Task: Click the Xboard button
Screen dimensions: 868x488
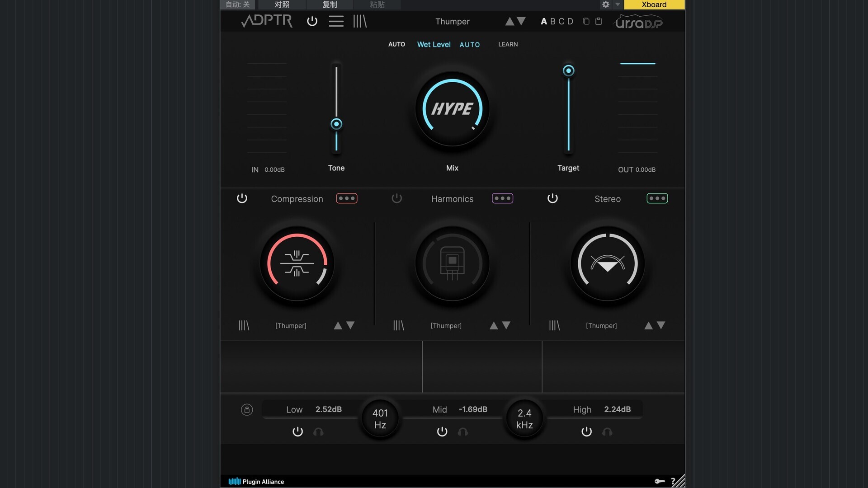Action: (654, 5)
